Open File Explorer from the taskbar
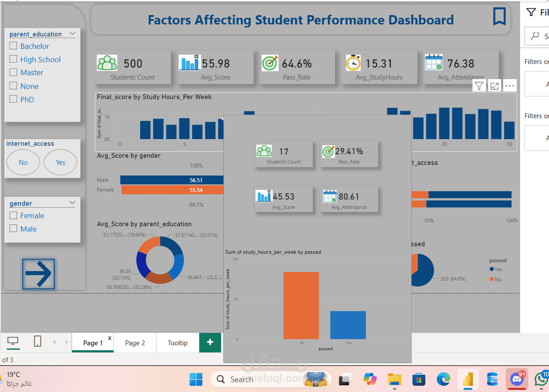 click(x=395, y=380)
